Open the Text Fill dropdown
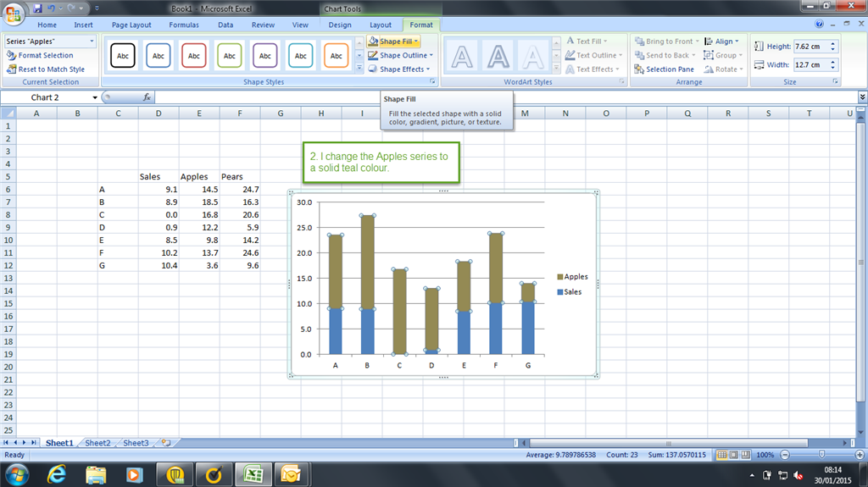This screenshot has height=487, width=868. [x=587, y=42]
